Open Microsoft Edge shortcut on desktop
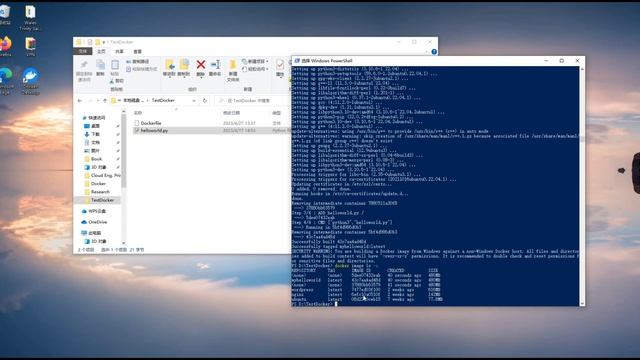640x360 pixels. pos(6,81)
